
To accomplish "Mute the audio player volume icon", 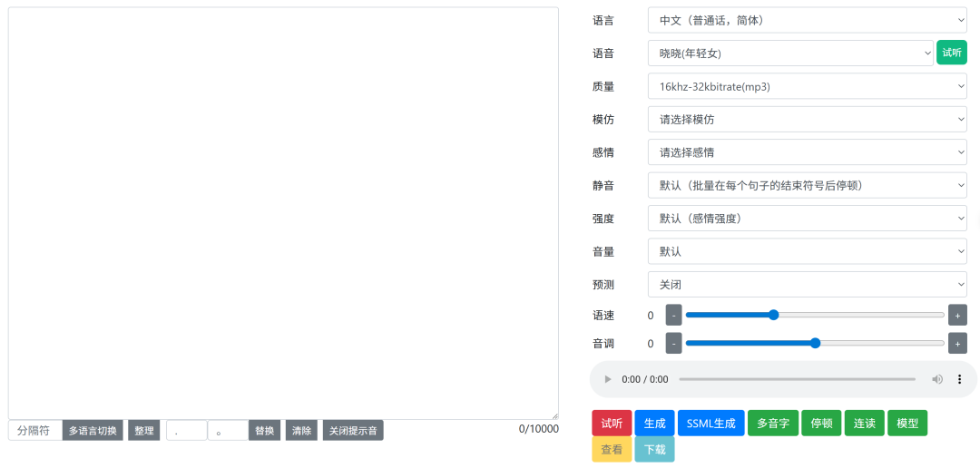I will pos(937,379).
